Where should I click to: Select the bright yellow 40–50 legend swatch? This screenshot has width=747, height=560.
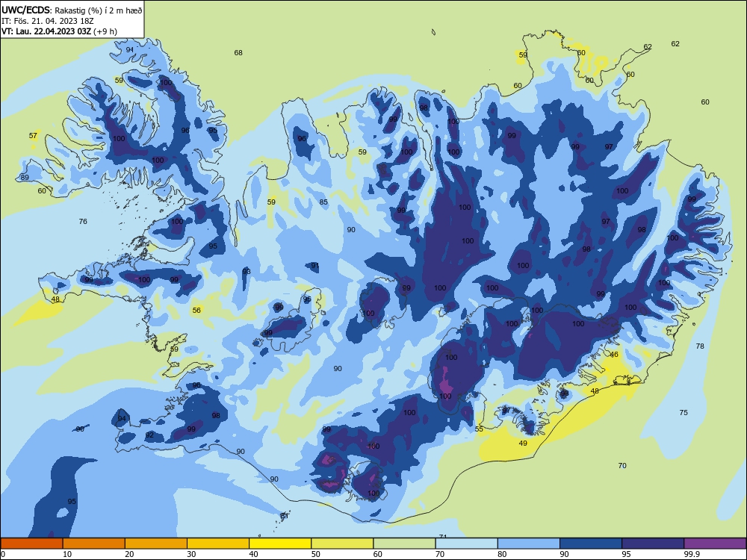click(x=280, y=544)
